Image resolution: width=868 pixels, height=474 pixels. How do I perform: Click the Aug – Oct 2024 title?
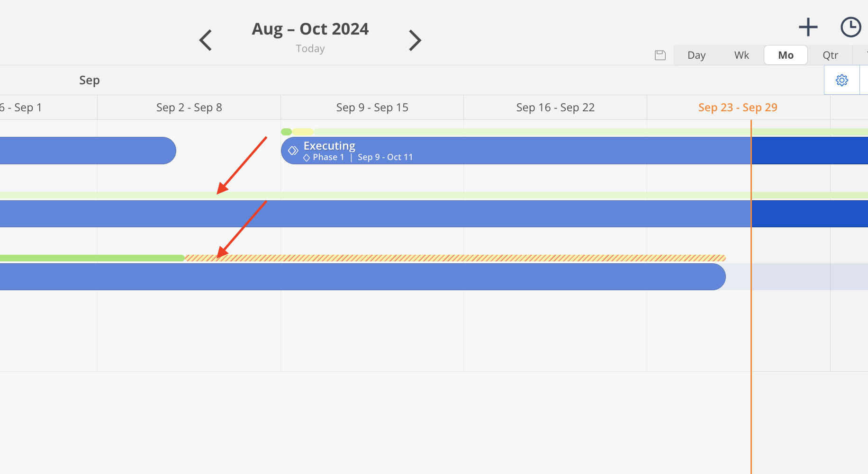click(x=310, y=29)
